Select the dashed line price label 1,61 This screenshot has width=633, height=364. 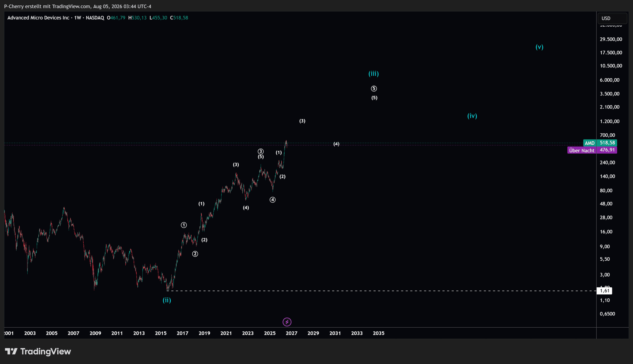click(605, 291)
